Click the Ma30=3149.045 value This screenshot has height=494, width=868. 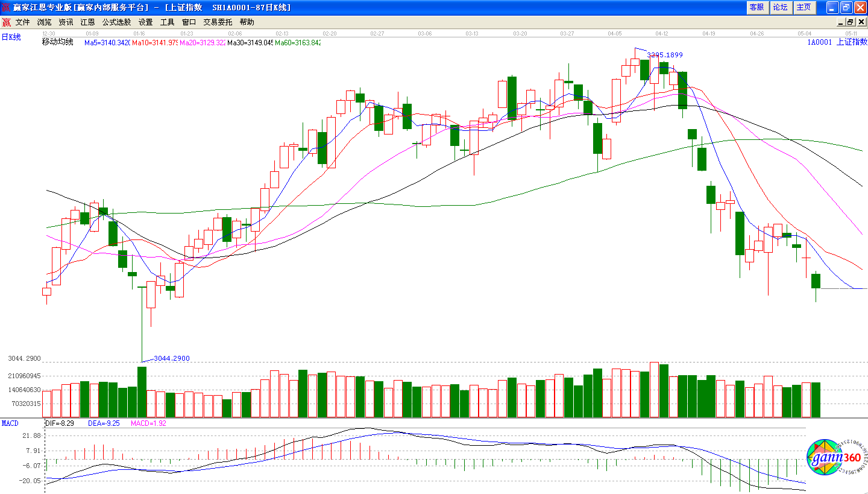[x=250, y=43]
